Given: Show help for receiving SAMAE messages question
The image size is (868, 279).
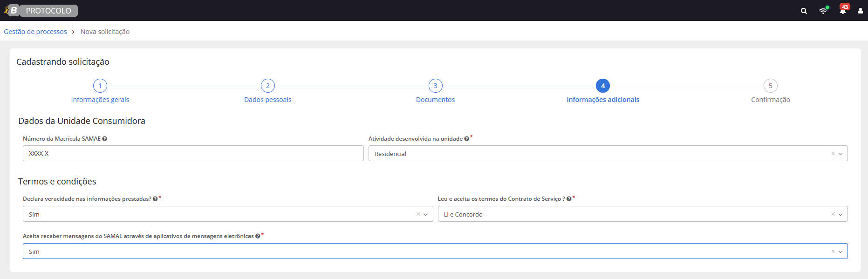Looking at the screenshot, I should pyautogui.click(x=258, y=236).
